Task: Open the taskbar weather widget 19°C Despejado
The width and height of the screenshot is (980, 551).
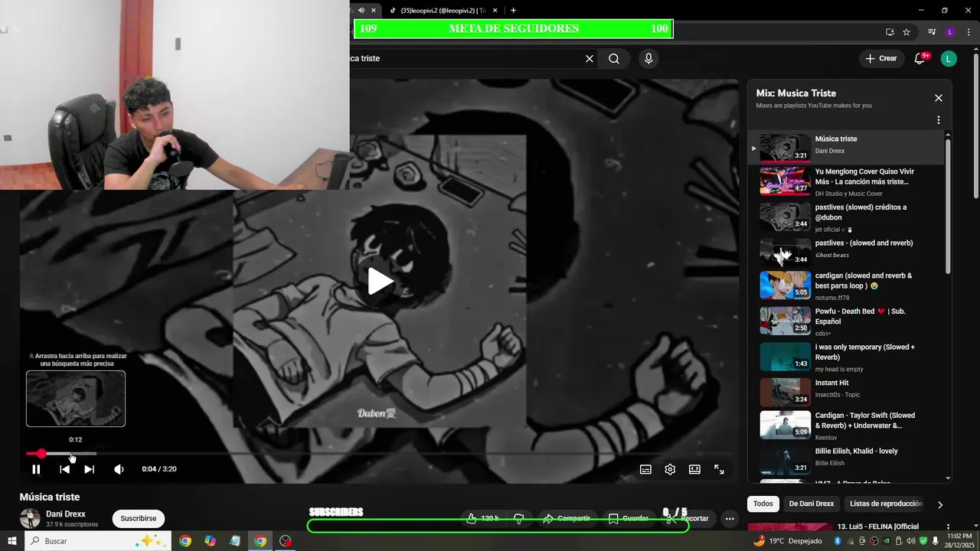Action: click(788, 541)
